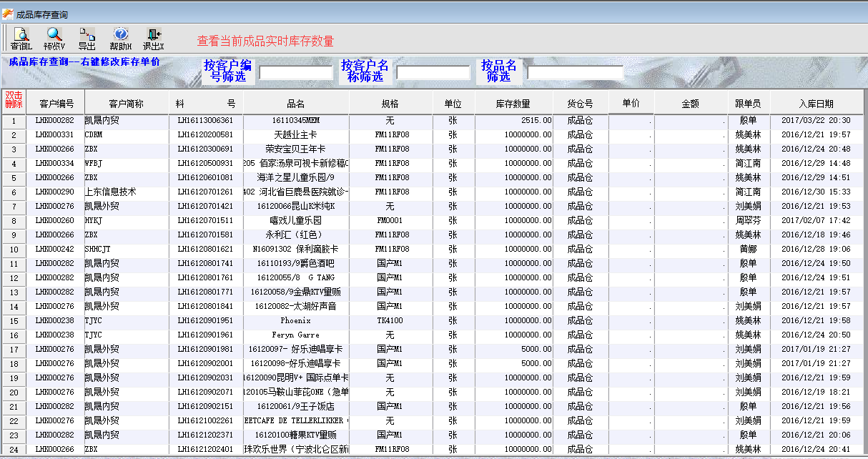Image resolution: width=868 pixels, height=459 pixels.
Task: Focus the 按品名筛选 input field
Action: 576,72
